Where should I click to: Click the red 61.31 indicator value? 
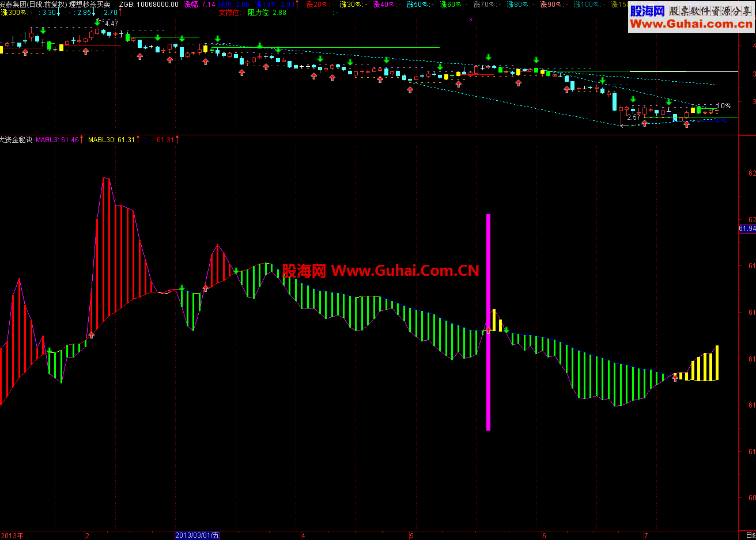click(x=165, y=139)
